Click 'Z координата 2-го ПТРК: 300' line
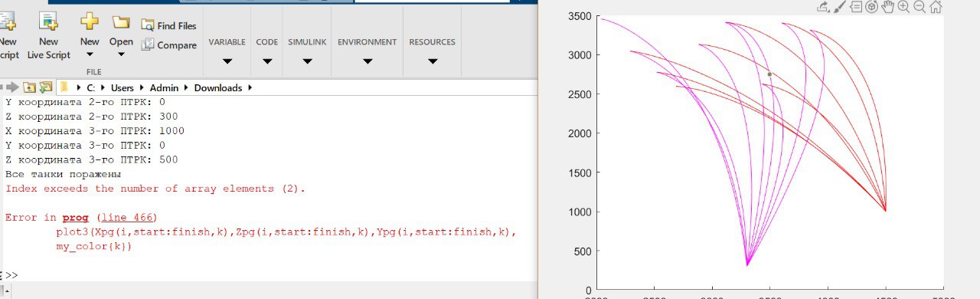Viewport: 980px width, 299px height. pyautogui.click(x=92, y=117)
